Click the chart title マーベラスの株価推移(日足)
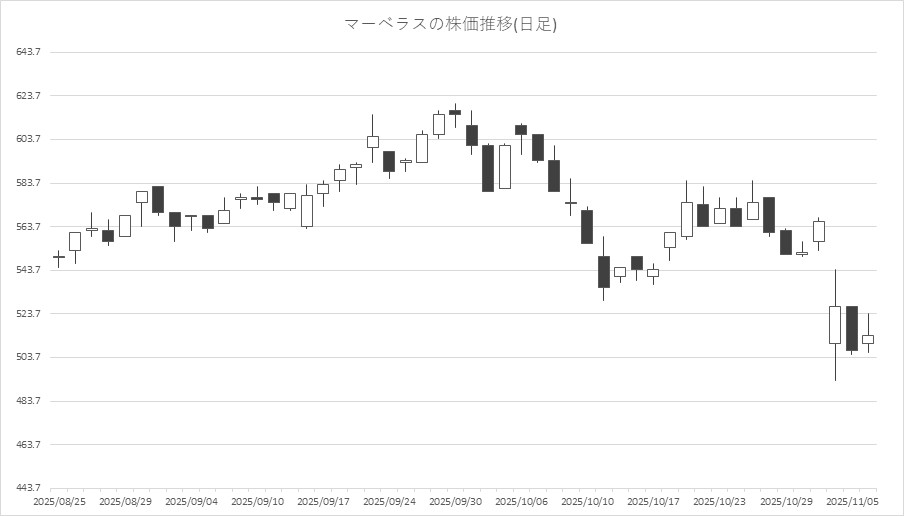Viewport: 904px width, 516px height. 451,24
